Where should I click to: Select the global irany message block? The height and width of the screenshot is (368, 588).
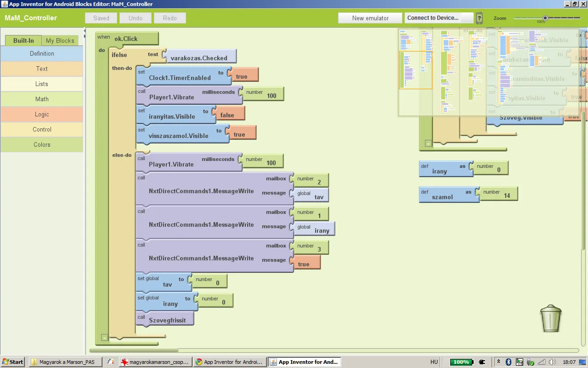tap(313, 229)
